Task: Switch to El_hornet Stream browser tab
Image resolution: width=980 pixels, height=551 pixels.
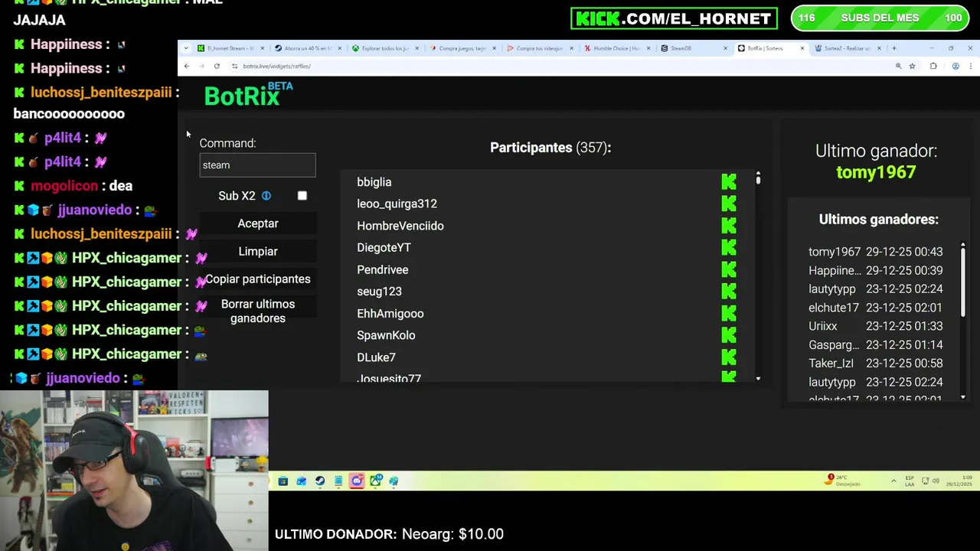Action: [x=230, y=48]
